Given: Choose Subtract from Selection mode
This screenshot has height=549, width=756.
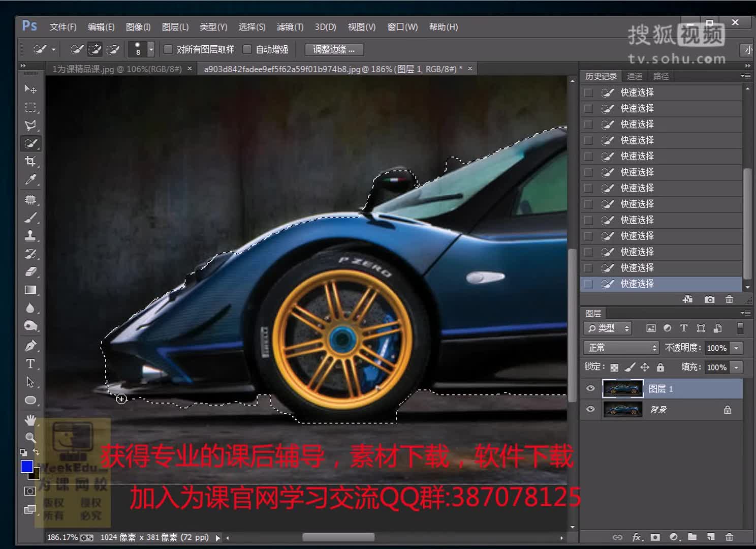Looking at the screenshot, I should [x=113, y=49].
